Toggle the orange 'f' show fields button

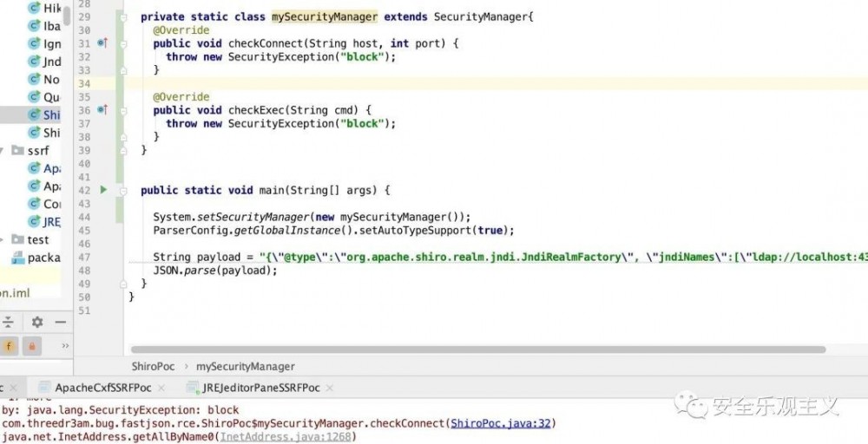coord(9,346)
